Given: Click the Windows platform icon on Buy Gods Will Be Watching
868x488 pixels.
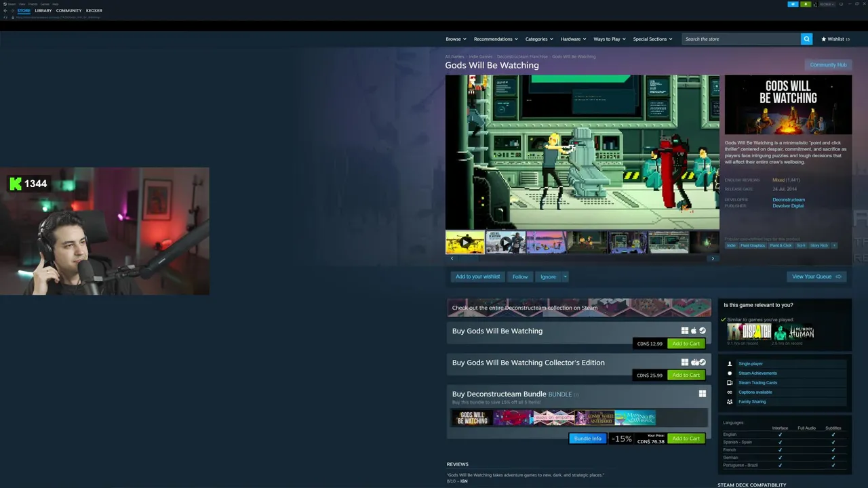Looking at the screenshot, I should (685, 331).
